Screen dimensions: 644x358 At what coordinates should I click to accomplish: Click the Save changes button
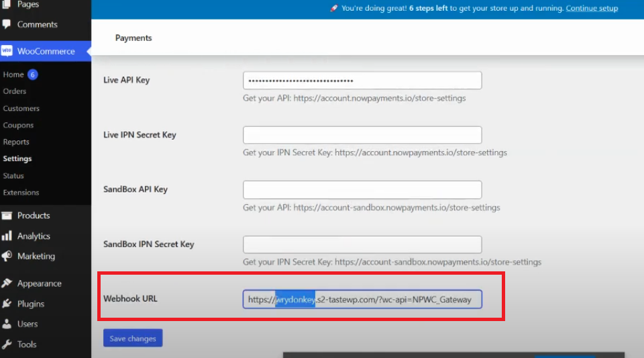coord(133,339)
